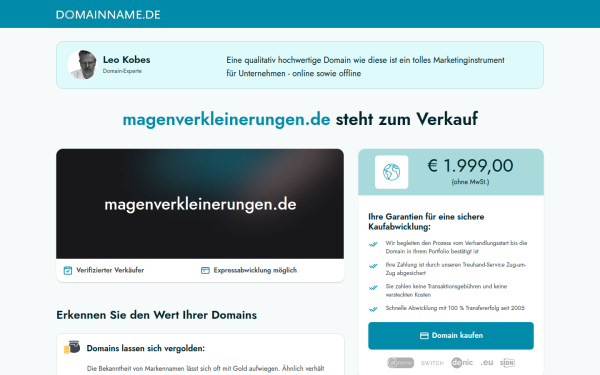
Task: Click the Expressabwicklung card icon
Action: (x=205, y=271)
